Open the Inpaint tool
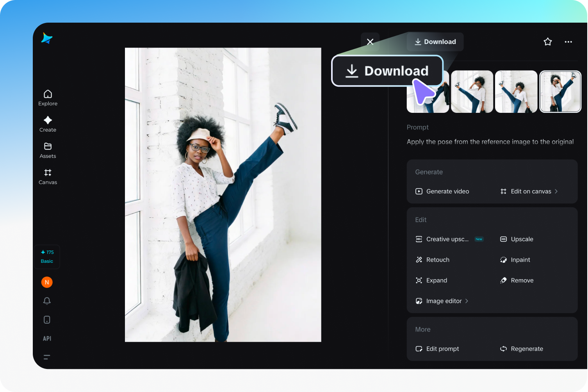The height and width of the screenshot is (392, 588). coord(520,260)
